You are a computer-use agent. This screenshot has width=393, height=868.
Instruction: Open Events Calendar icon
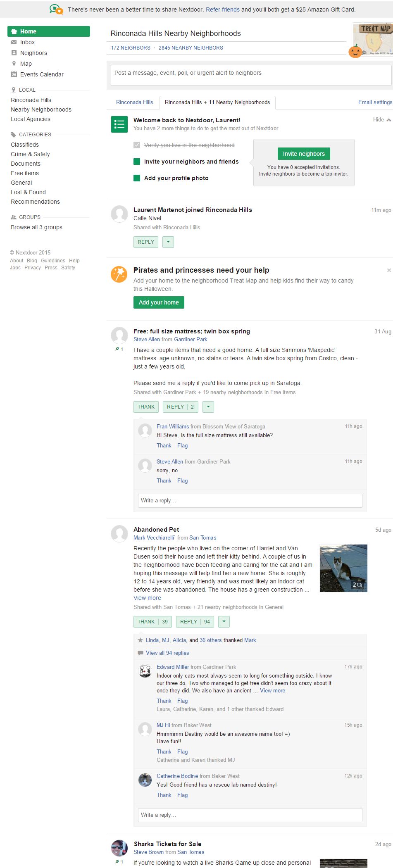[x=14, y=74]
